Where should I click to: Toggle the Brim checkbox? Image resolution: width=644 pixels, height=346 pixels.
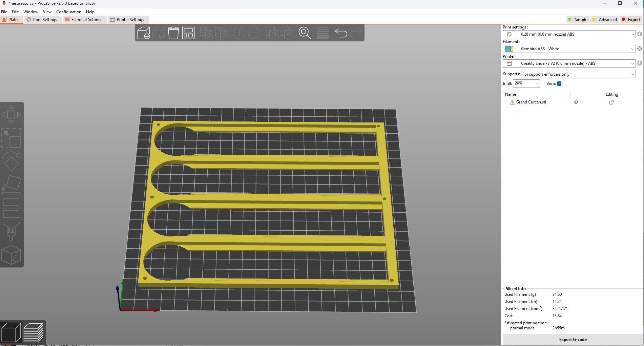click(x=559, y=83)
